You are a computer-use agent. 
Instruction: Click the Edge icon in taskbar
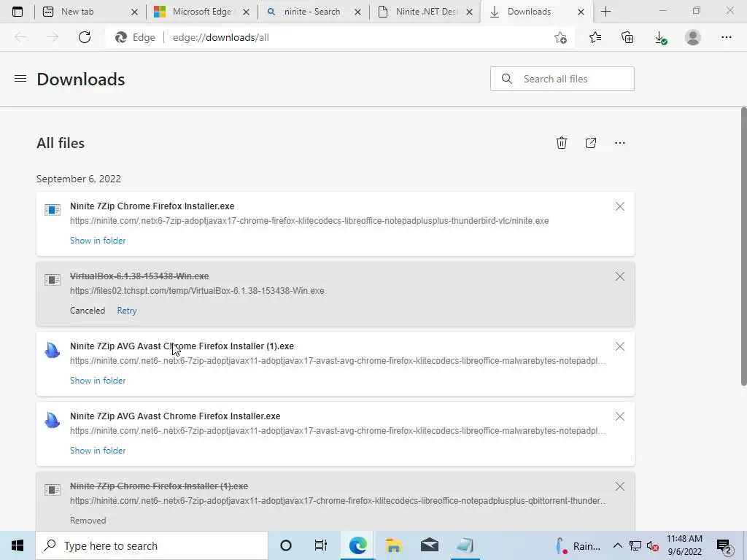(x=357, y=545)
